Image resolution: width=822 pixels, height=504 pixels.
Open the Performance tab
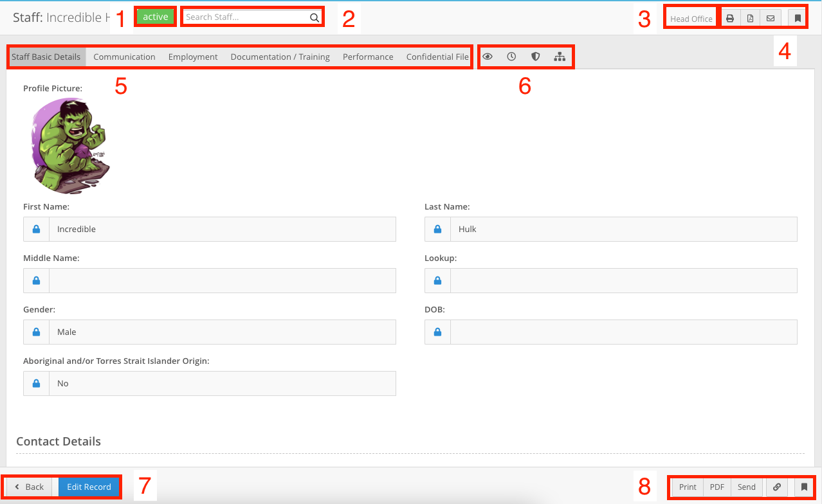coord(368,57)
